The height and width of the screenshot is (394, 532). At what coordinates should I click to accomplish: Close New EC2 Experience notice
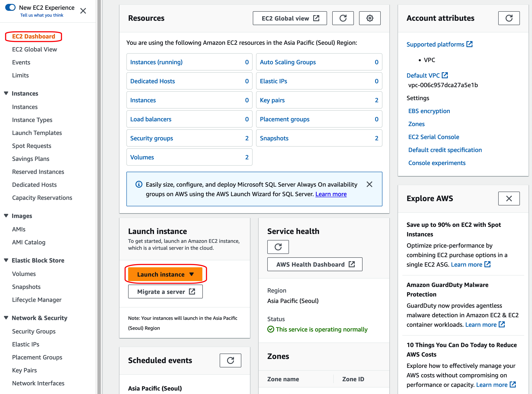click(x=83, y=11)
